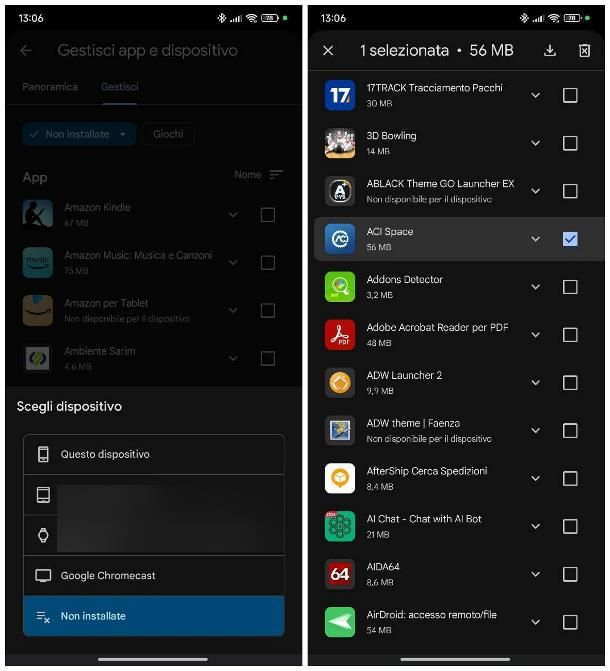The height and width of the screenshot is (671, 610).
Task: Open the 3D Bowling app icon
Action: 340,143
